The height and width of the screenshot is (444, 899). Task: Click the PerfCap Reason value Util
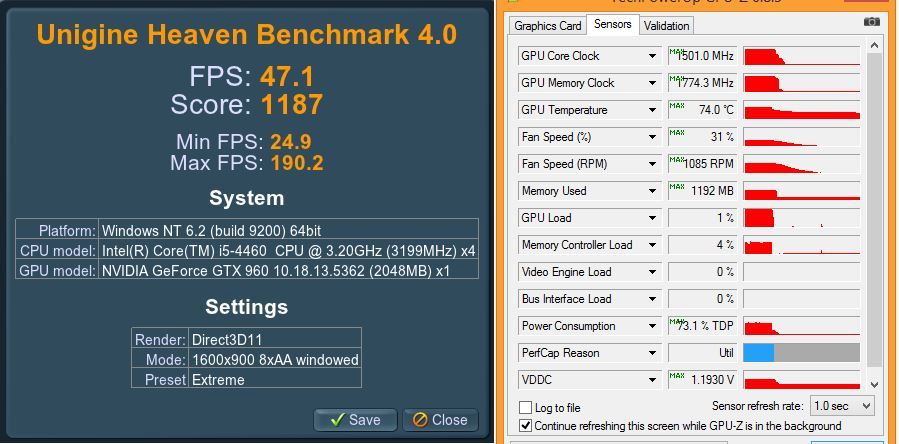(x=702, y=353)
